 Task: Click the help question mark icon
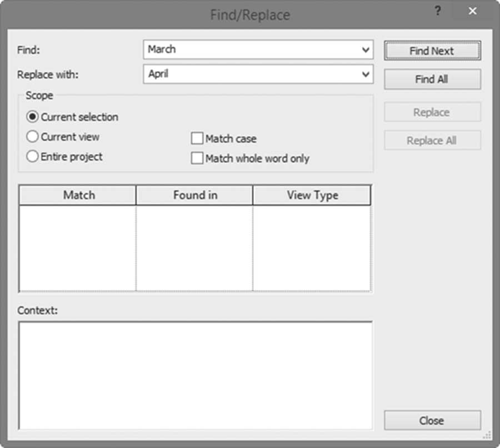point(438,11)
